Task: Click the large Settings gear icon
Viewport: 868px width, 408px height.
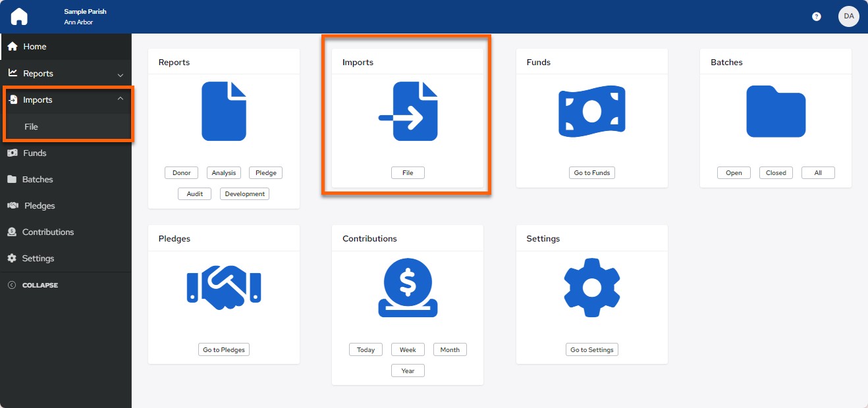Action: [592, 288]
